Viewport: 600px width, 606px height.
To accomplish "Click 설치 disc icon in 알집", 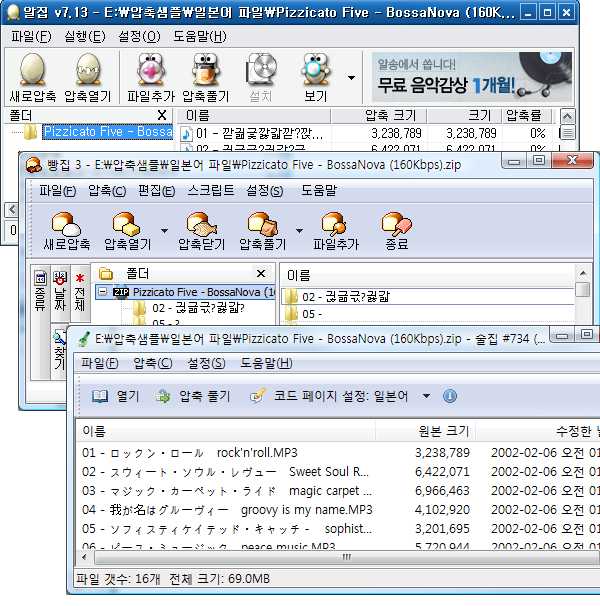I will [x=261, y=70].
